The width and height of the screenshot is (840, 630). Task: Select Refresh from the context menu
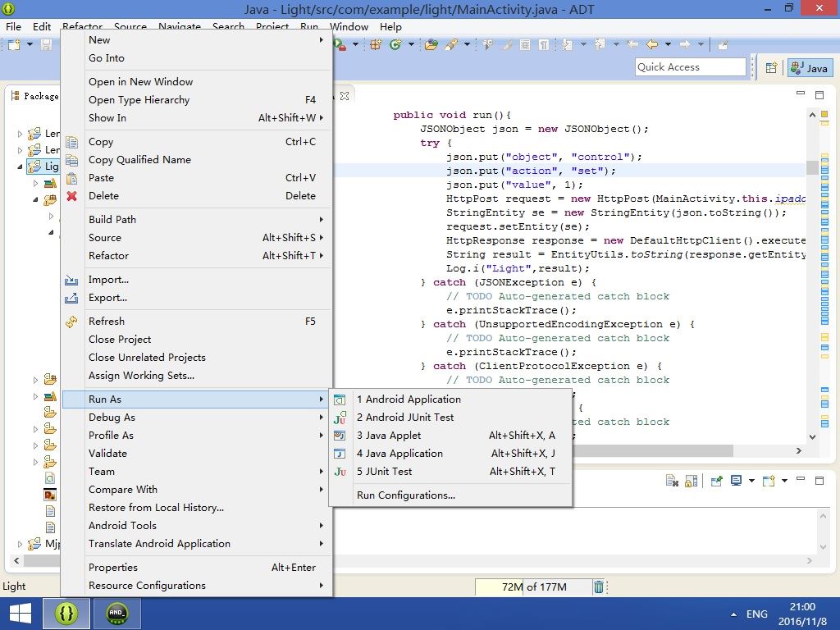107,322
